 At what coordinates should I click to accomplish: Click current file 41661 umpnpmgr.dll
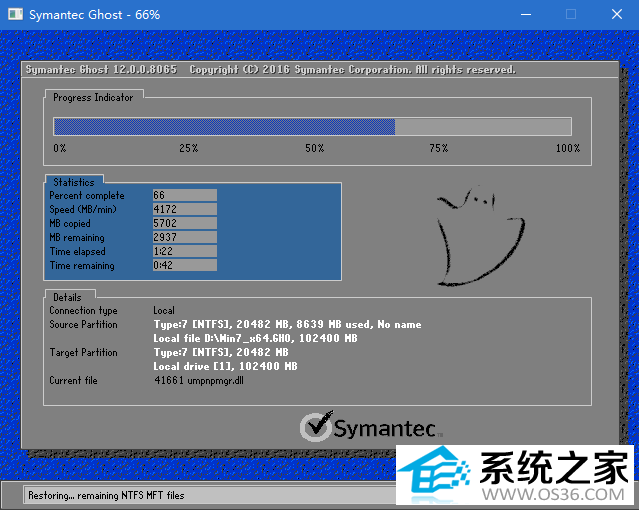[x=199, y=381]
